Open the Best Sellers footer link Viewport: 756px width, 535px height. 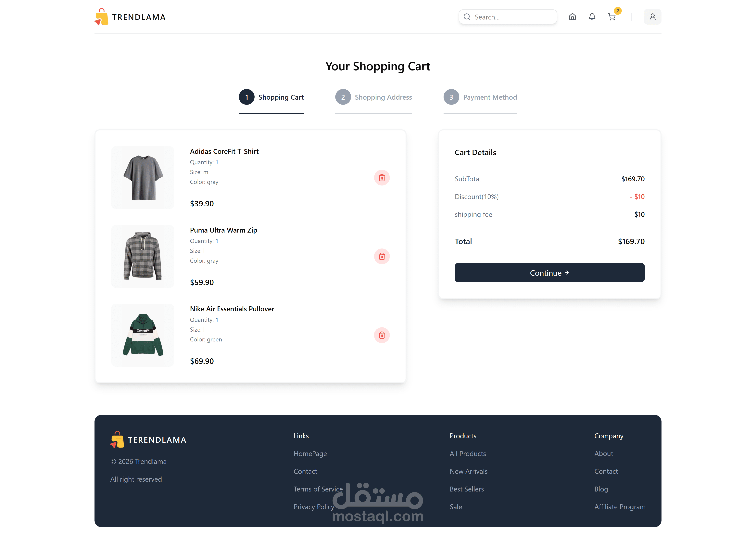coord(466,489)
